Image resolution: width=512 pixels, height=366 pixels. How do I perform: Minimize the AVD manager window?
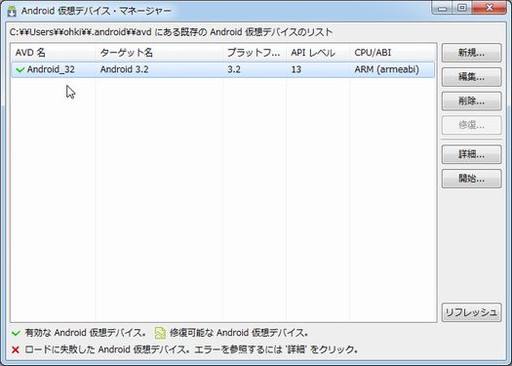pos(443,8)
